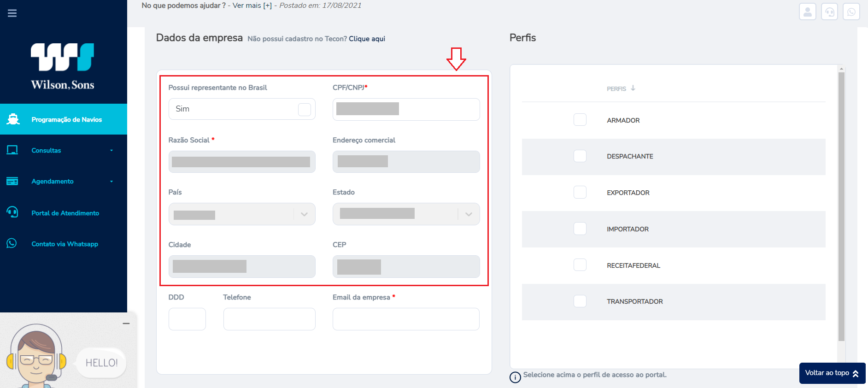Click the WhatsApp icon in the sidebar
This screenshot has height=388, width=868.
click(x=12, y=243)
